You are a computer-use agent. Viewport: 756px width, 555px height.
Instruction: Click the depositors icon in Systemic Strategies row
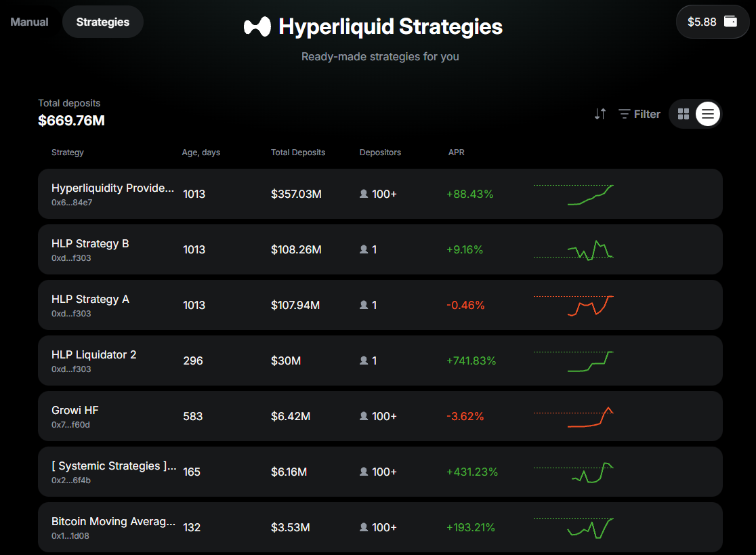[364, 472]
